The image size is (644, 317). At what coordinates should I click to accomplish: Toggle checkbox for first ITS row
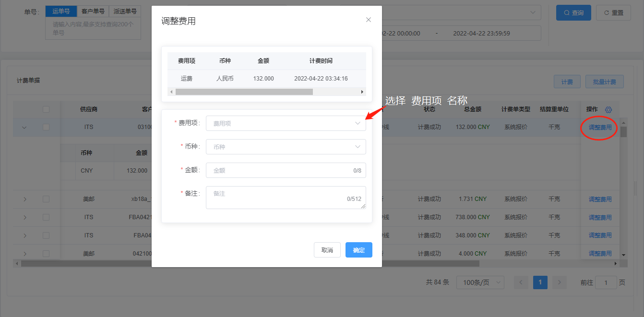pyautogui.click(x=46, y=127)
